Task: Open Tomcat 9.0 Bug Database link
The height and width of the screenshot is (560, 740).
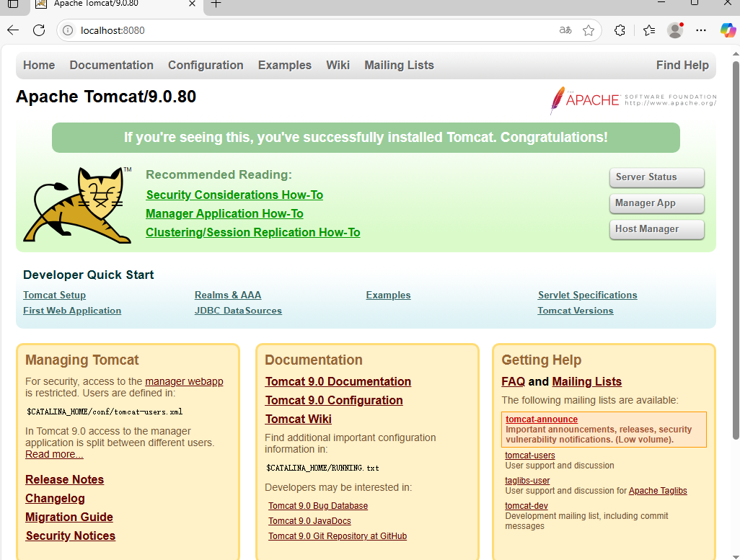Action: [318, 506]
